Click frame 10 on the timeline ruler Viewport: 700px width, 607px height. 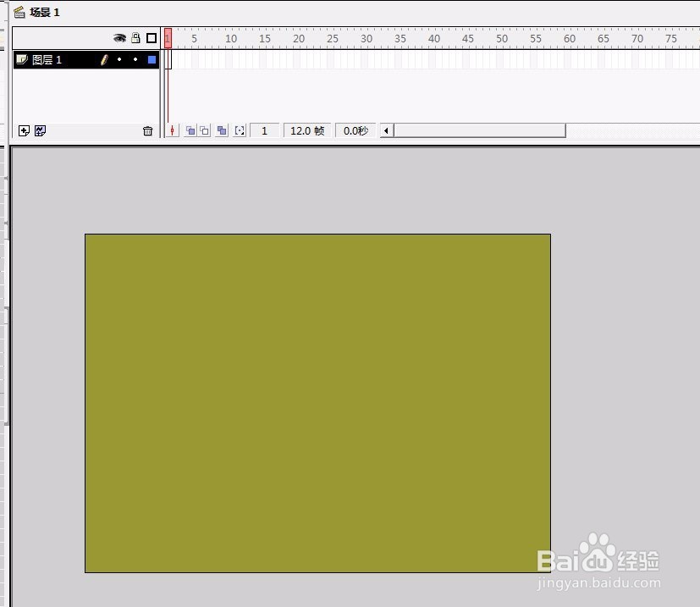click(231, 38)
